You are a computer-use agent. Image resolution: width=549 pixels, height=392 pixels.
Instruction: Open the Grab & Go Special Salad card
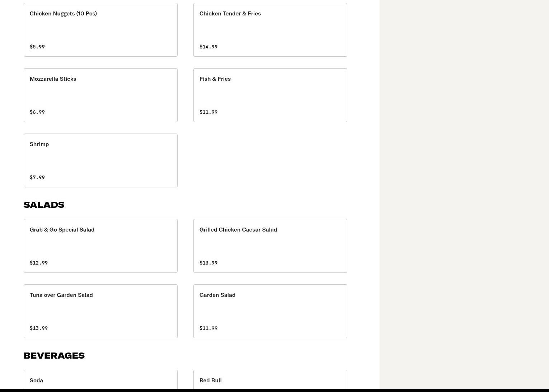pyautogui.click(x=100, y=246)
